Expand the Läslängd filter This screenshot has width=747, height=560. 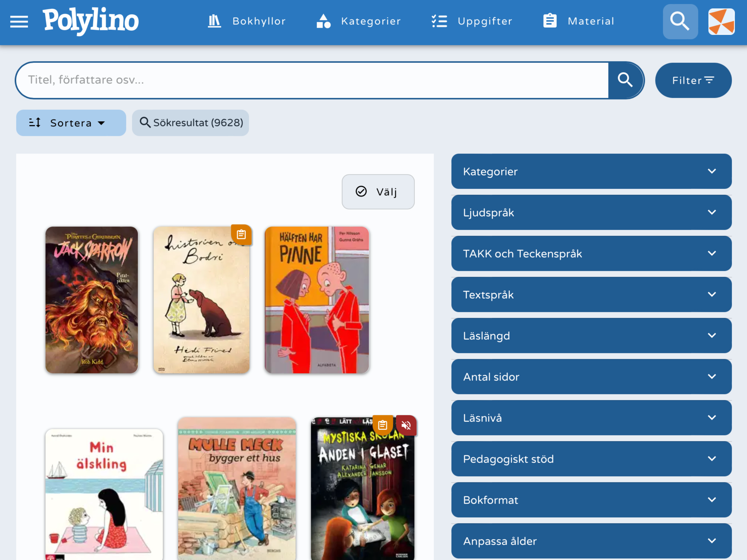point(591,336)
